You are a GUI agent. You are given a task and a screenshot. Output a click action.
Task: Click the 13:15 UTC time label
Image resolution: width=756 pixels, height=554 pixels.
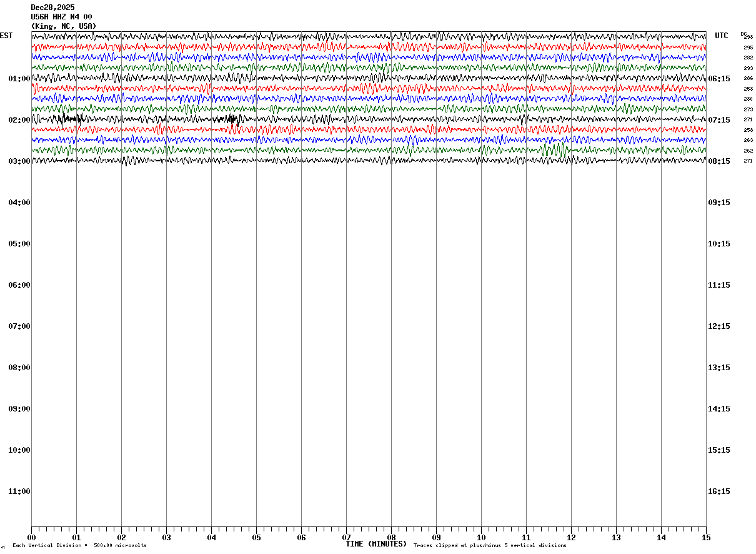719,368
